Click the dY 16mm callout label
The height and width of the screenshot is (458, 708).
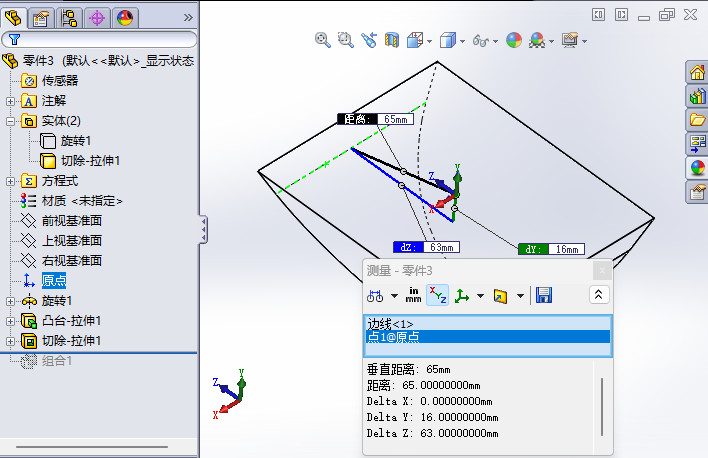pyautogui.click(x=551, y=249)
